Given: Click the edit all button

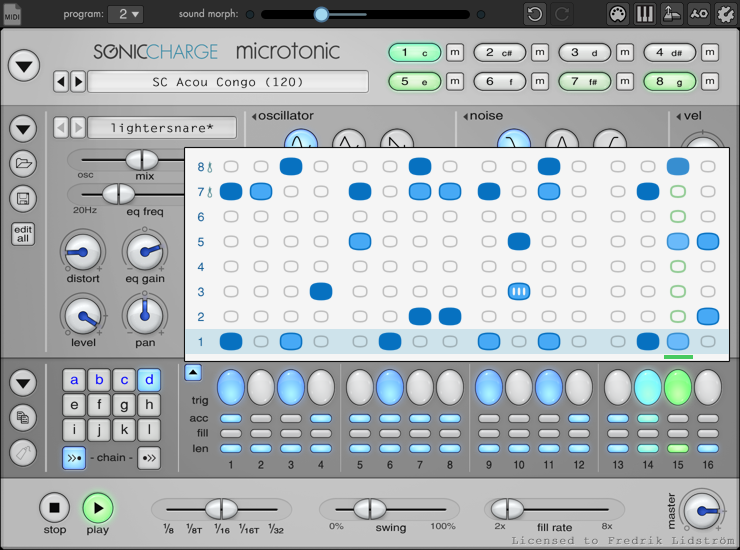Looking at the screenshot, I should tap(23, 234).
